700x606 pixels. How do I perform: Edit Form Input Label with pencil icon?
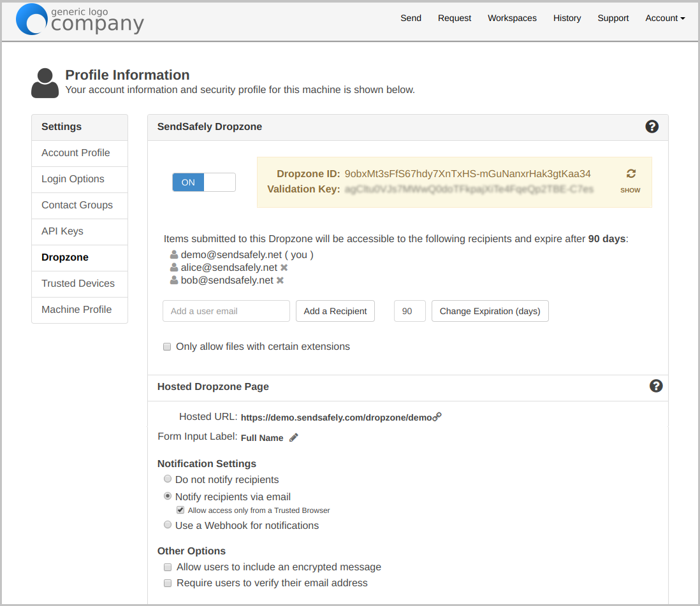click(293, 438)
